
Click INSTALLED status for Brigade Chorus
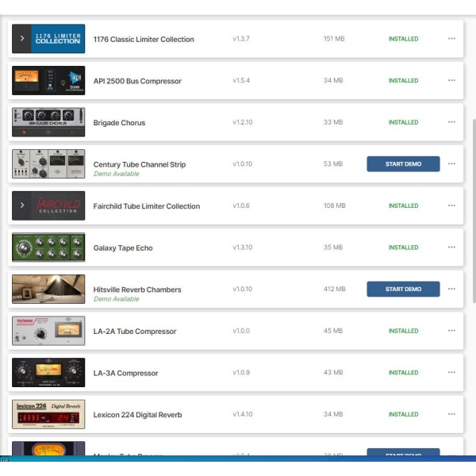404,122
